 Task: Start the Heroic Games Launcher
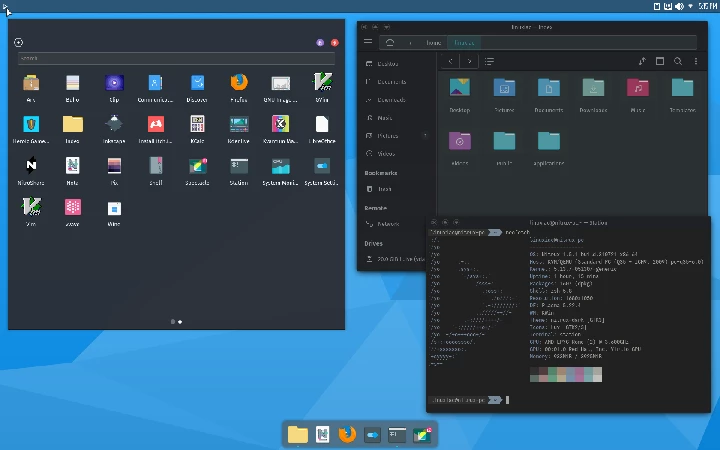tap(31, 125)
